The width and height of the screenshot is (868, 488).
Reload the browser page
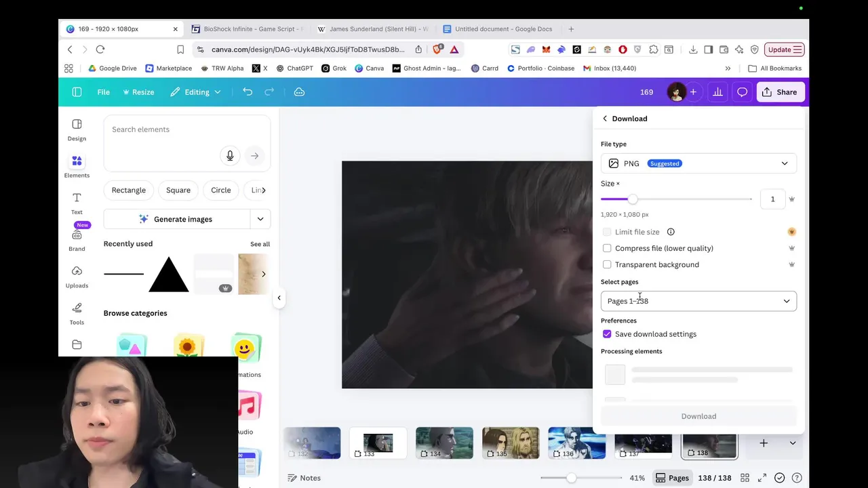100,49
